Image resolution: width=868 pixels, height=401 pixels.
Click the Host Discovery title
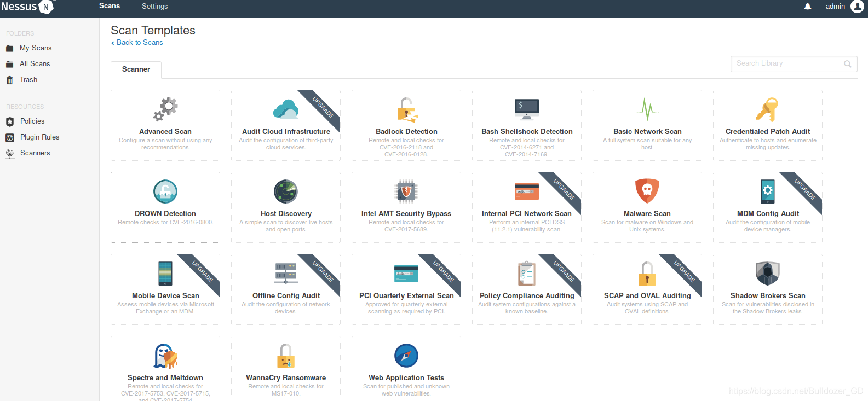[286, 214]
